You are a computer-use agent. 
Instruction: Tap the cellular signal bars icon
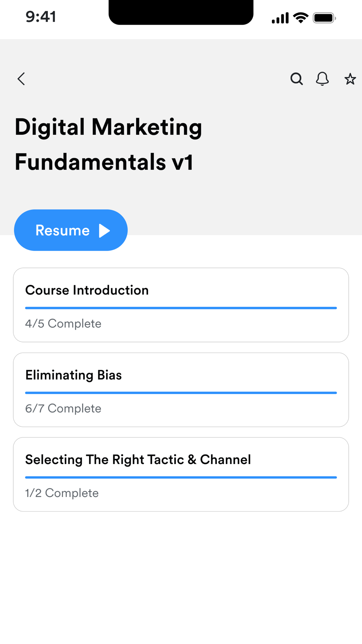click(280, 18)
